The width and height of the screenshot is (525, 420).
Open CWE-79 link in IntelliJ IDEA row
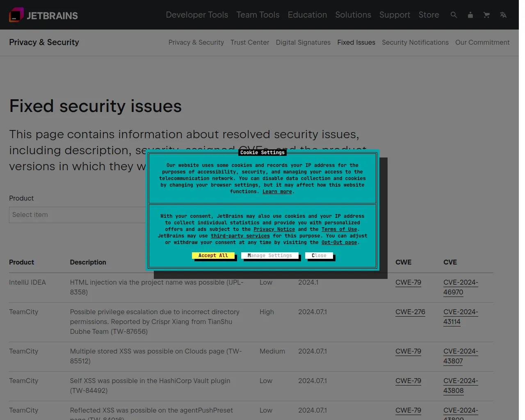[x=408, y=282]
